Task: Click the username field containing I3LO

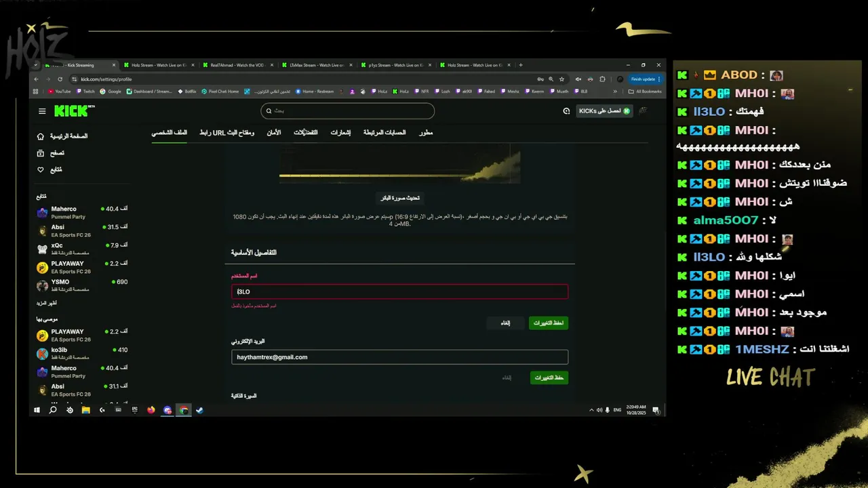Action: pyautogui.click(x=399, y=291)
